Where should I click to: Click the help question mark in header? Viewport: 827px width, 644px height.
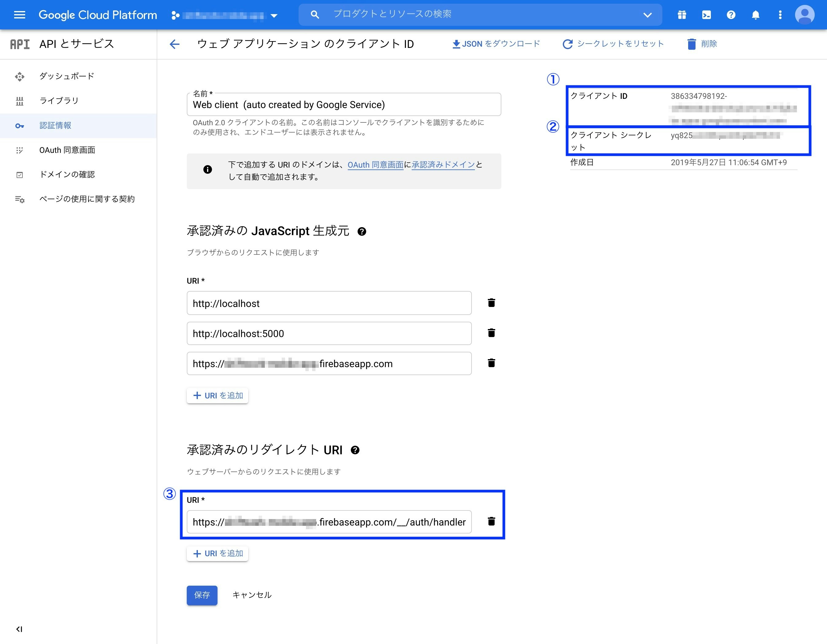pos(731,15)
